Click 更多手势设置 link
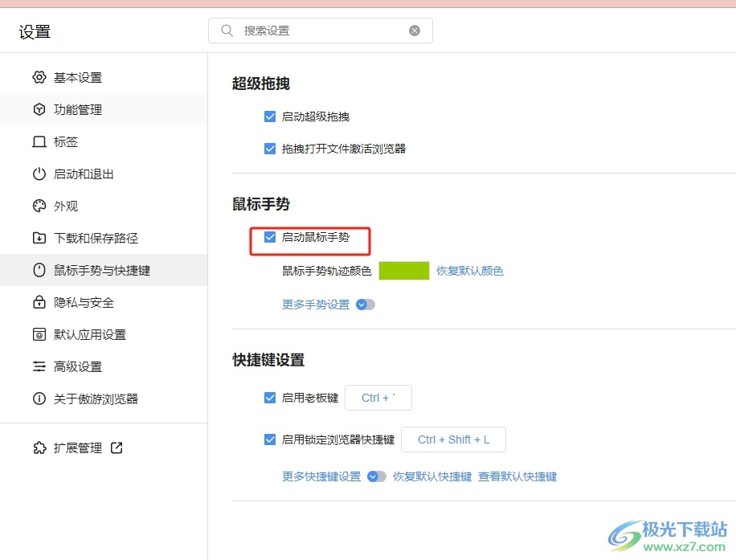The height and width of the screenshot is (560, 736). pos(316,305)
